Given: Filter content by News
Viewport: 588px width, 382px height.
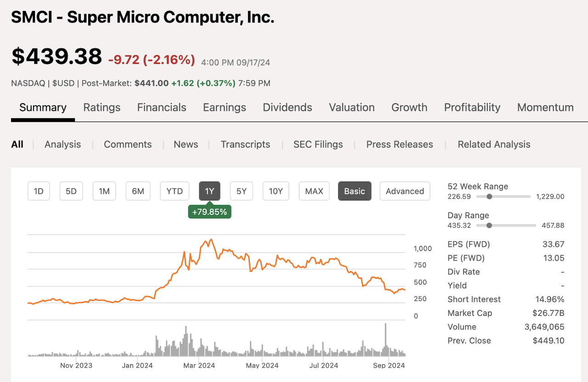Looking at the screenshot, I should click(x=186, y=144).
